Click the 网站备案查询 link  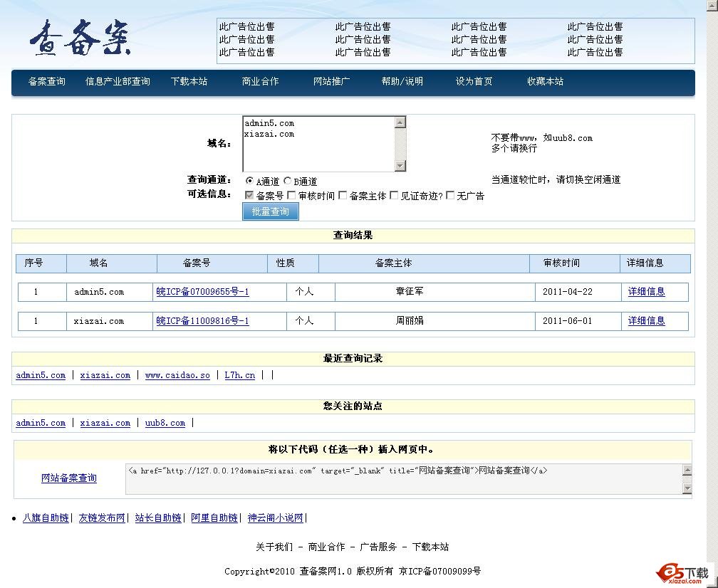click(69, 478)
